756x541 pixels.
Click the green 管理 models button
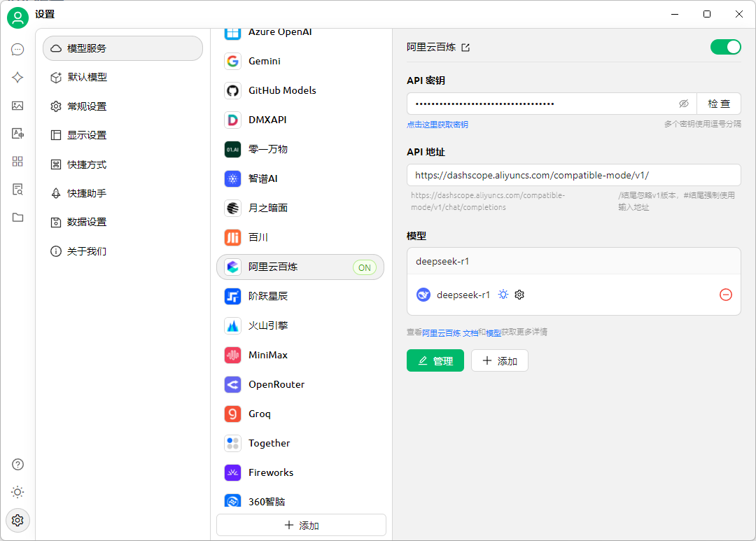click(x=435, y=360)
